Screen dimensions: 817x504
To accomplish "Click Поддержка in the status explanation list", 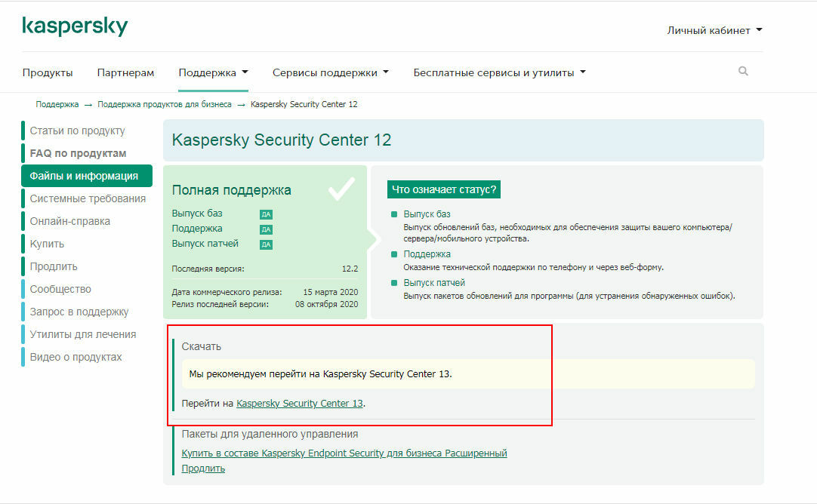I will [427, 254].
